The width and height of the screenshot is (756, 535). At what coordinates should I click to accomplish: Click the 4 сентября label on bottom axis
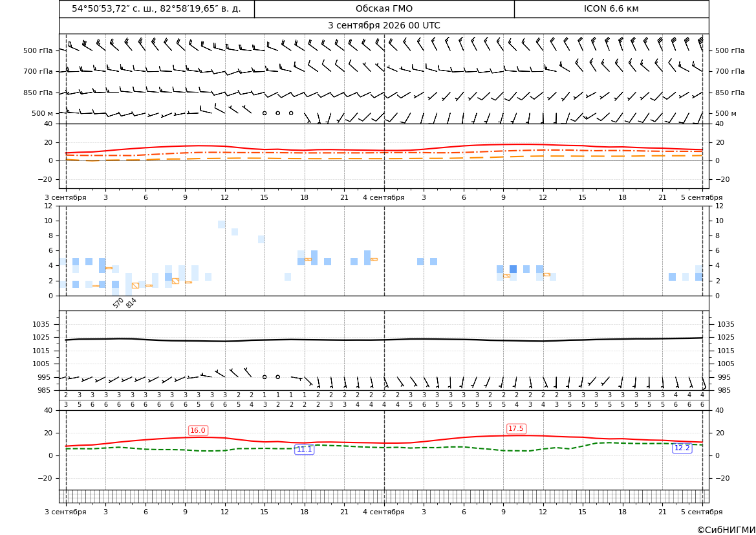pyautogui.click(x=383, y=512)
